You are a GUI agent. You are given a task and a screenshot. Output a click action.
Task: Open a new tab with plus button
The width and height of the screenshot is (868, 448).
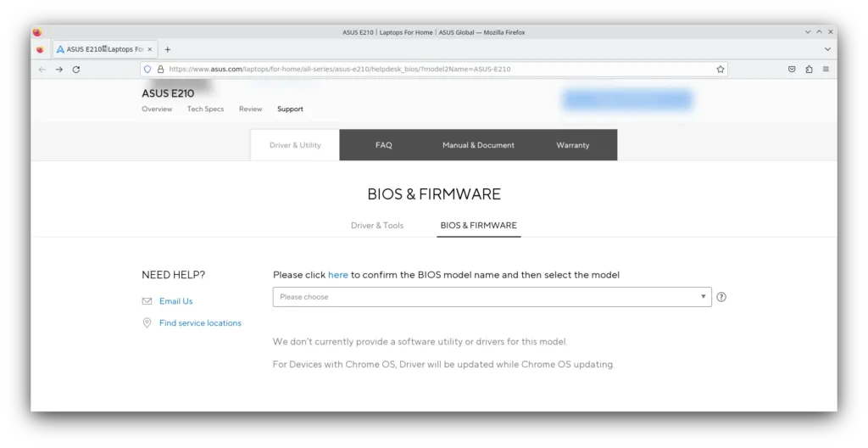(167, 49)
